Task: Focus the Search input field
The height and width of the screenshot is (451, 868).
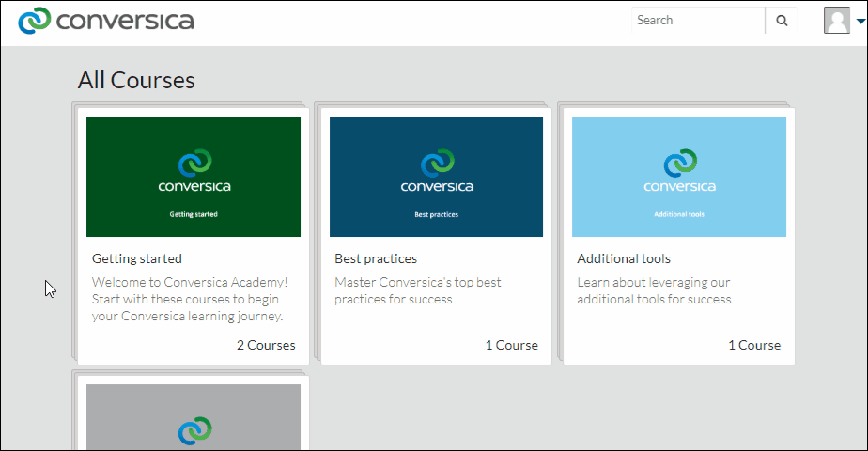Action: (x=698, y=21)
